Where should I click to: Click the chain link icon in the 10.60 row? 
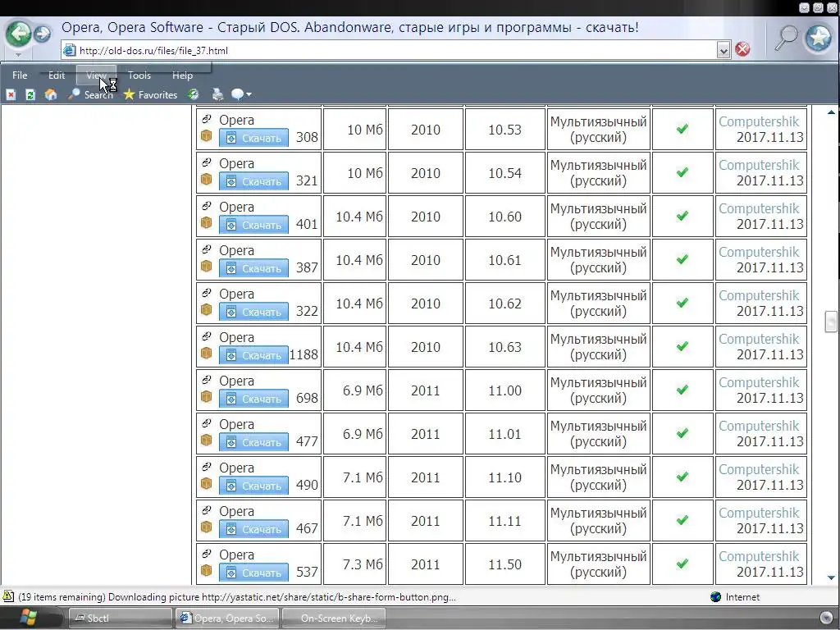point(206,206)
